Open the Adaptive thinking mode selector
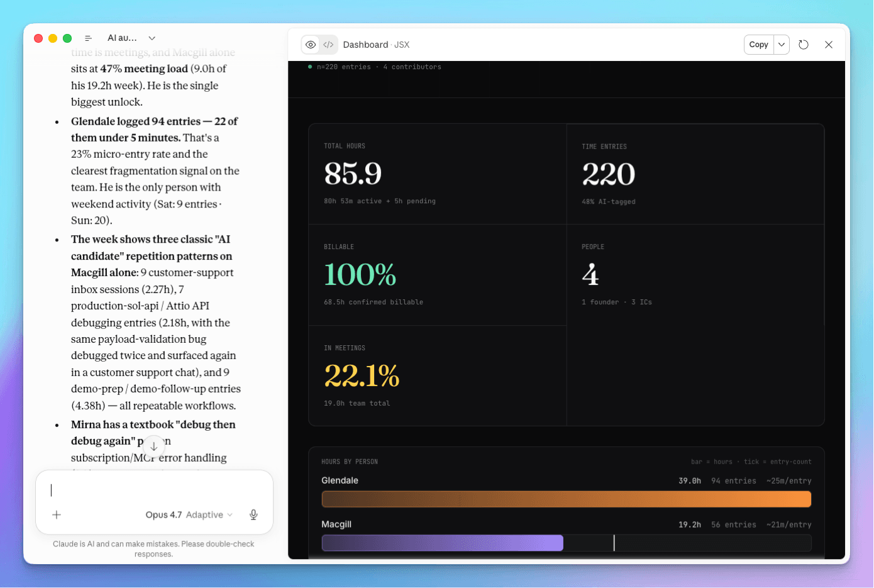 [x=208, y=514]
